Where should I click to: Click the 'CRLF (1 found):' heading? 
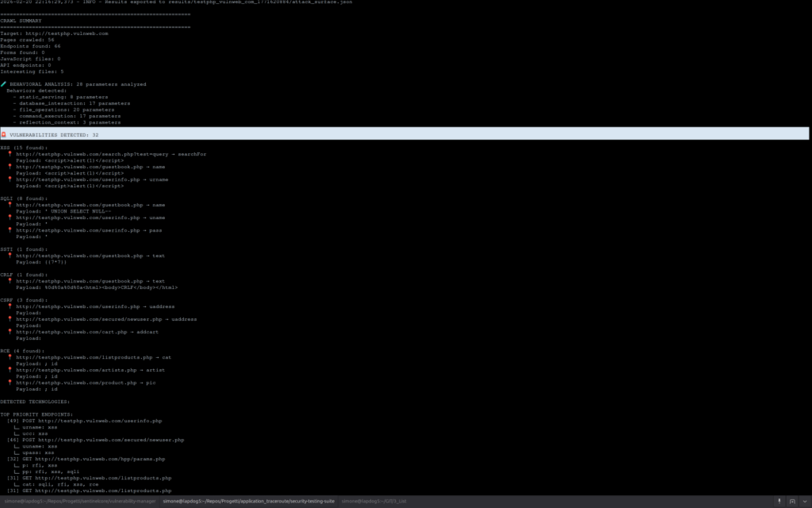click(24, 275)
